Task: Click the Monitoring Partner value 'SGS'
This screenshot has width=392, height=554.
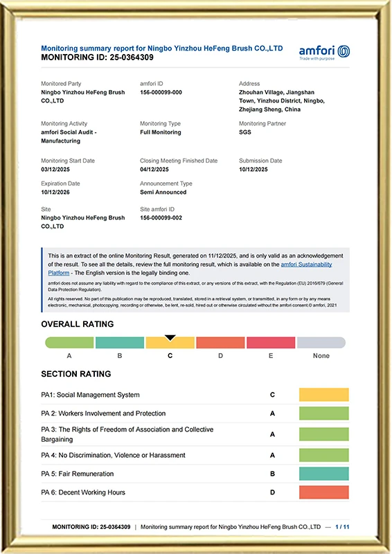Action: pyautogui.click(x=245, y=132)
